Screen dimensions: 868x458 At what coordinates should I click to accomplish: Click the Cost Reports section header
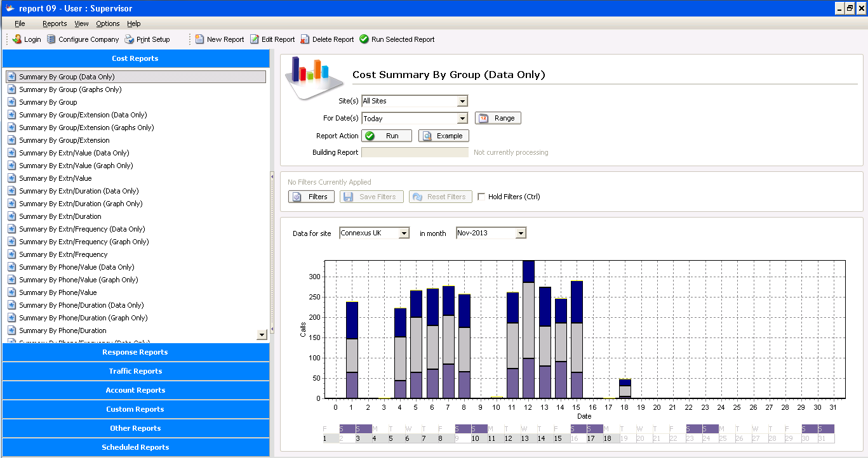tap(136, 58)
